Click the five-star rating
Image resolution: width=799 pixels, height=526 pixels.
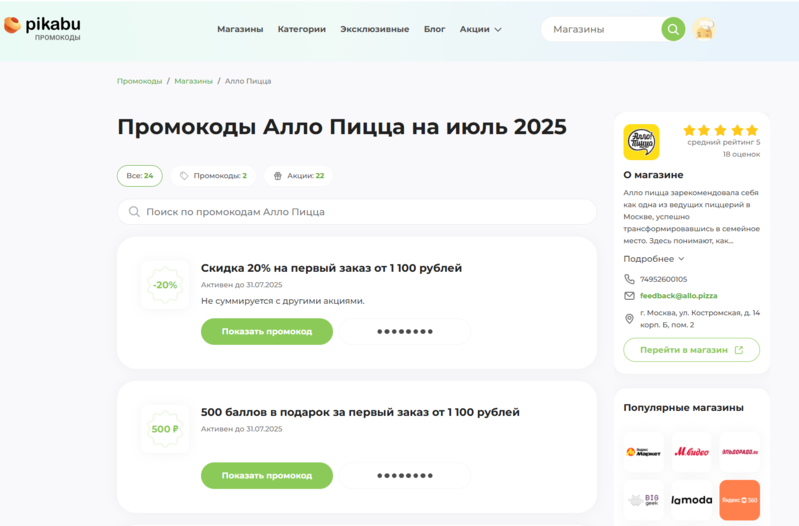click(x=721, y=130)
